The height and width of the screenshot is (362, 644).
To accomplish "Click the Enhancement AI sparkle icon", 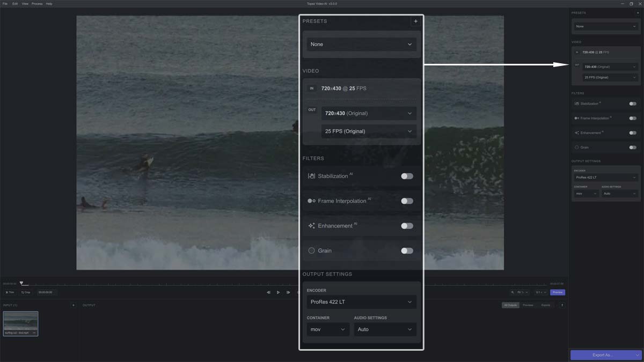I will (x=311, y=225).
